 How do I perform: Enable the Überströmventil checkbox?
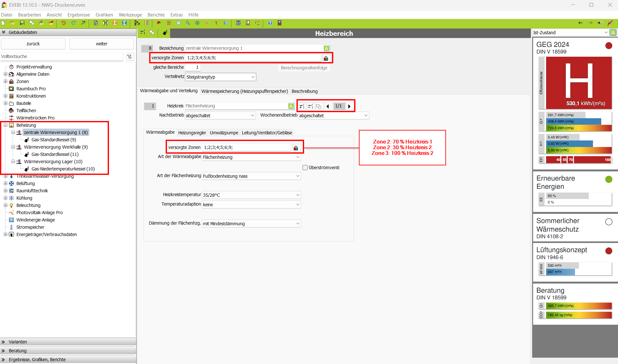305,168
